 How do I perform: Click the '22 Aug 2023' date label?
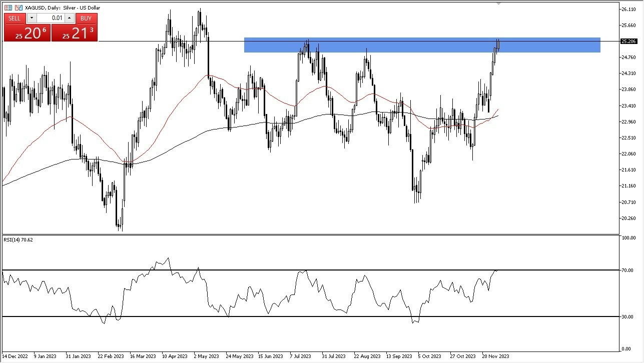[x=366, y=356]
